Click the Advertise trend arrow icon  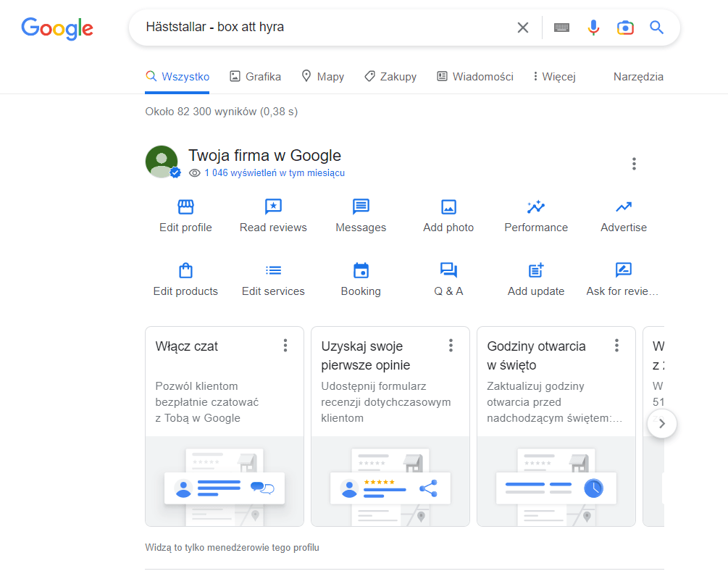tap(624, 207)
